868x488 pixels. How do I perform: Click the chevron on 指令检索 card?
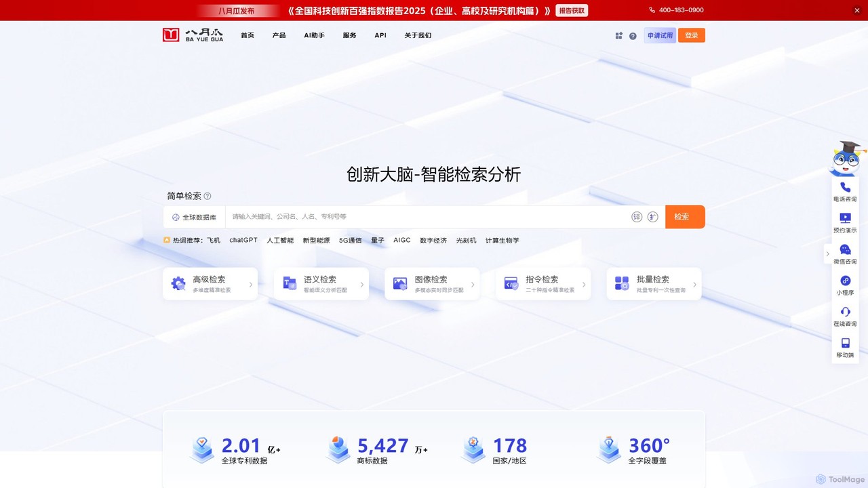tap(584, 285)
